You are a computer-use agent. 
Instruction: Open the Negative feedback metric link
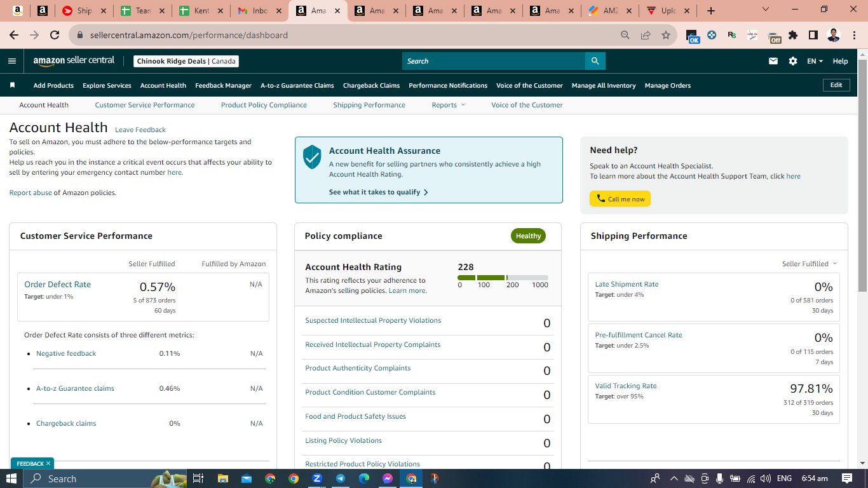click(66, 353)
